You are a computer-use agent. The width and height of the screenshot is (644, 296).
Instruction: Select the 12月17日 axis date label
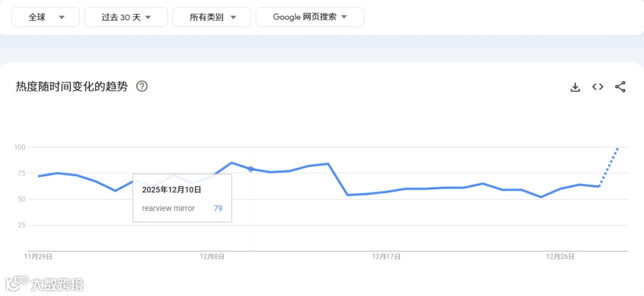click(386, 257)
